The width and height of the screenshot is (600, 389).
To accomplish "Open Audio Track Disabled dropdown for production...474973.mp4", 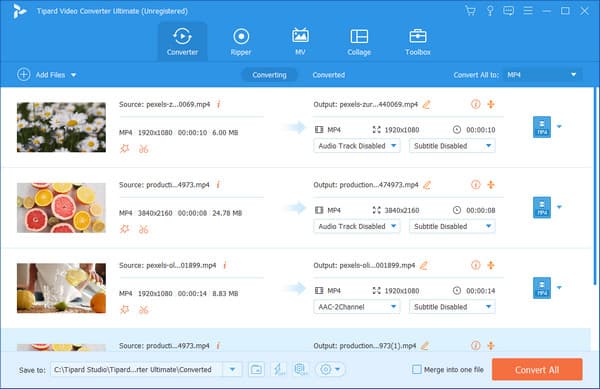I will click(x=357, y=226).
